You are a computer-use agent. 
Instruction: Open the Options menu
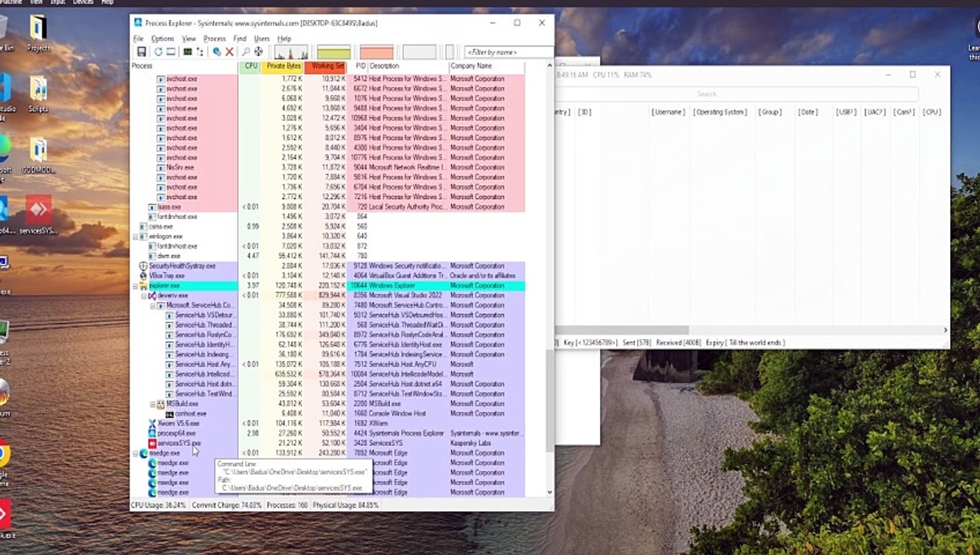tap(163, 39)
